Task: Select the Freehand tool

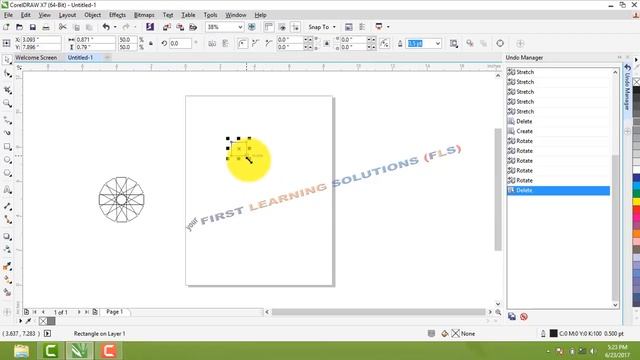Action: (x=7, y=120)
